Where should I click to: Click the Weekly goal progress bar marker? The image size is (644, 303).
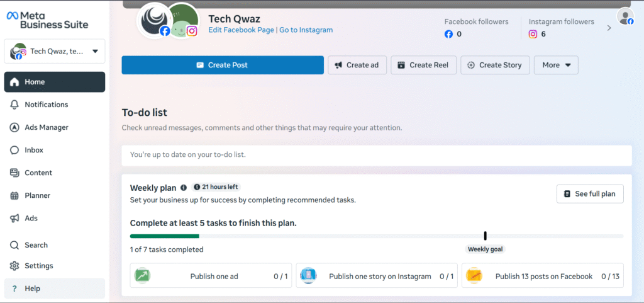pos(485,236)
